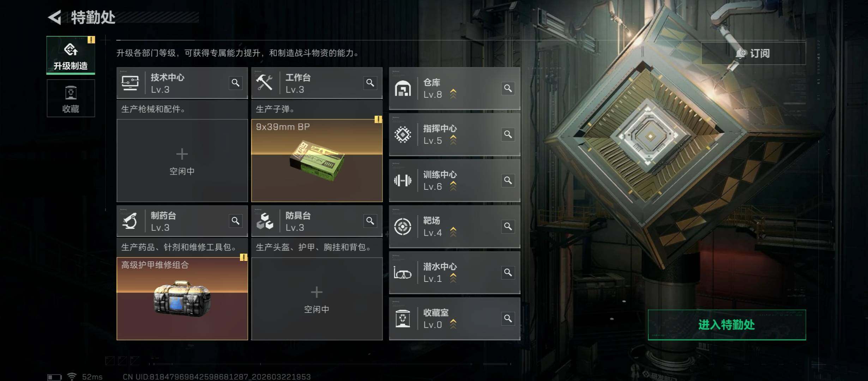The image size is (868, 381).
Task: Go back using the arrow beside 特勤处
Action: pyautogui.click(x=55, y=17)
